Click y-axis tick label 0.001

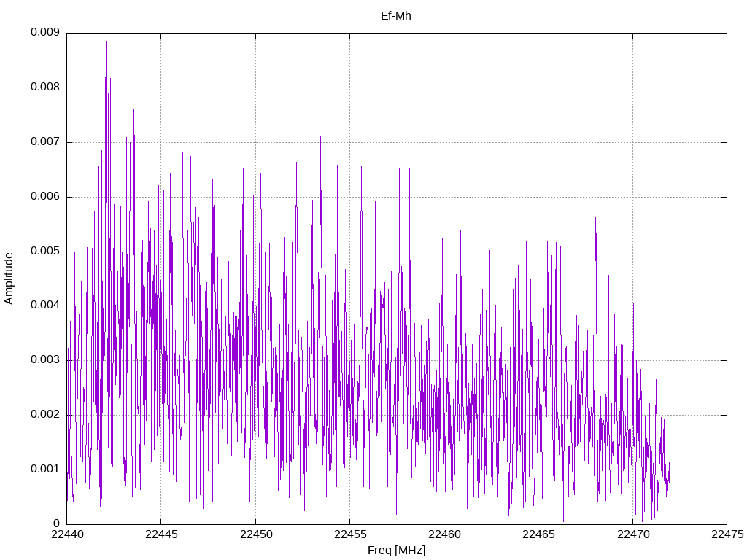click(45, 469)
